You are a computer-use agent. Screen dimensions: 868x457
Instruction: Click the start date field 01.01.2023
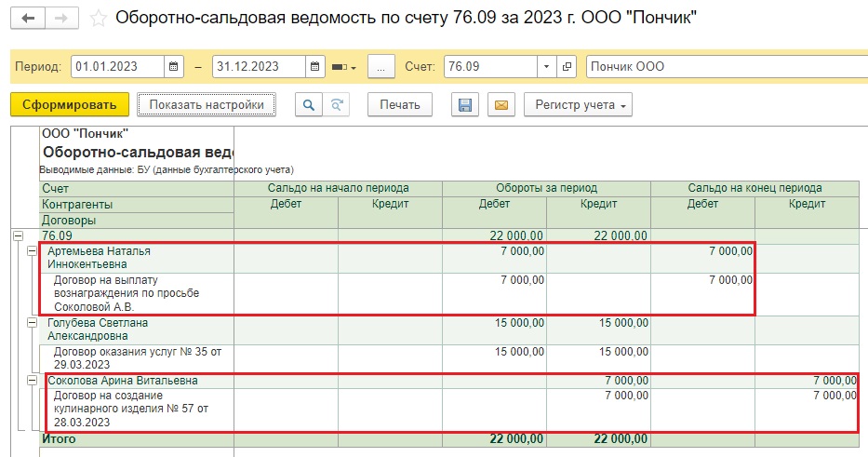pos(117,66)
